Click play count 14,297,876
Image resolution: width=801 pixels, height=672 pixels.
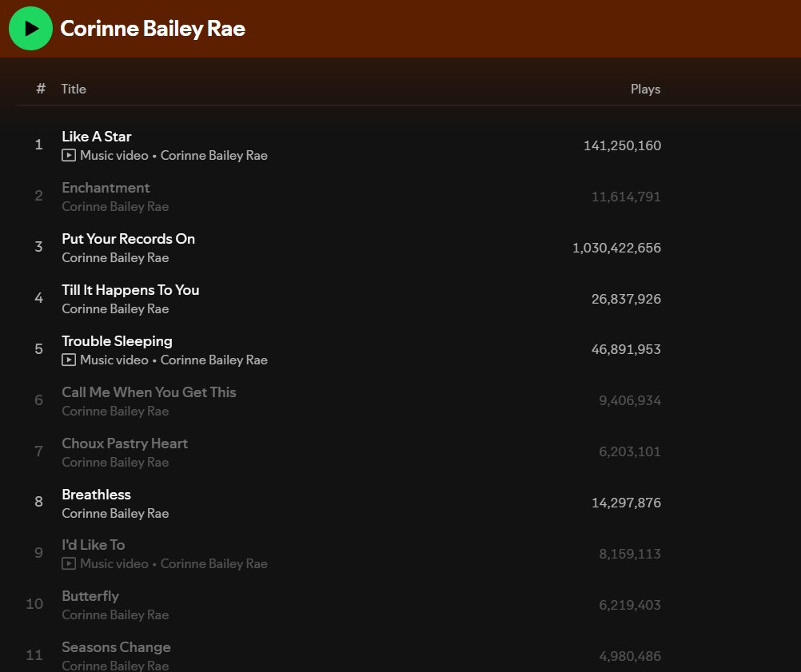(x=626, y=503)
